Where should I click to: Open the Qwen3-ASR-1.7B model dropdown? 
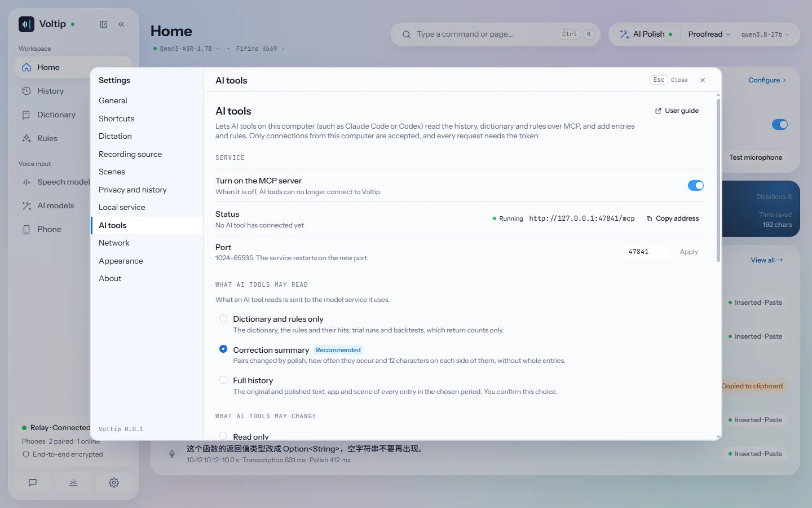(x=187, y=49)
